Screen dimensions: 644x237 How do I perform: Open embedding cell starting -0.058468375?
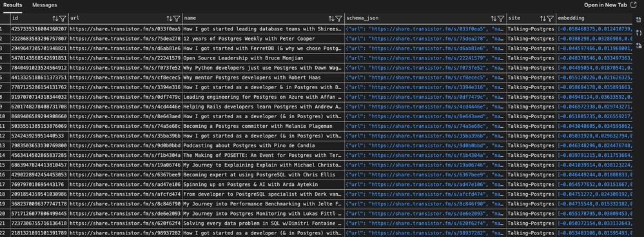click(594, 29)
